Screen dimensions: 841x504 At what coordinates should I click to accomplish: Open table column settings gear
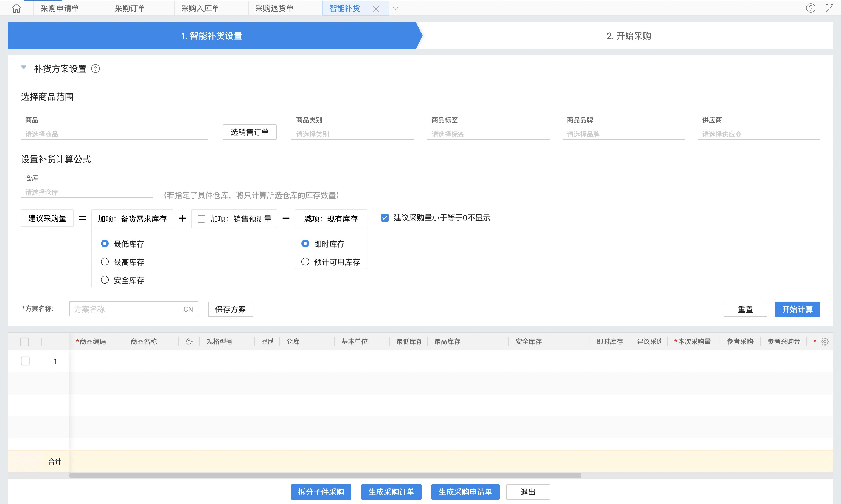[x=825, y=342]
